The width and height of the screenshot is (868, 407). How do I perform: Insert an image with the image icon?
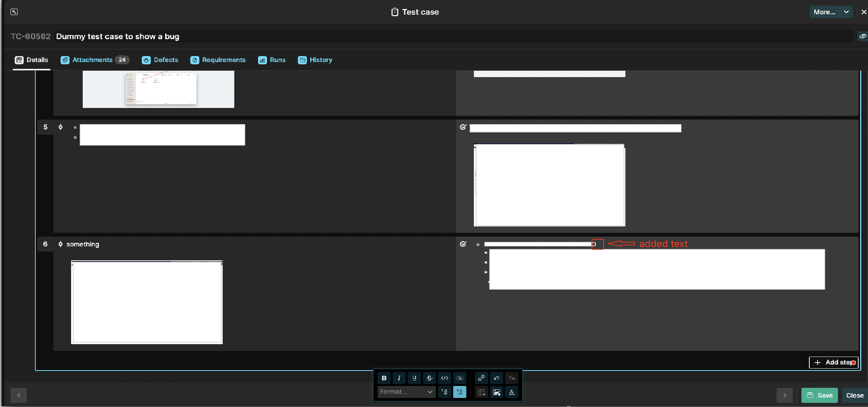point(496,392)
